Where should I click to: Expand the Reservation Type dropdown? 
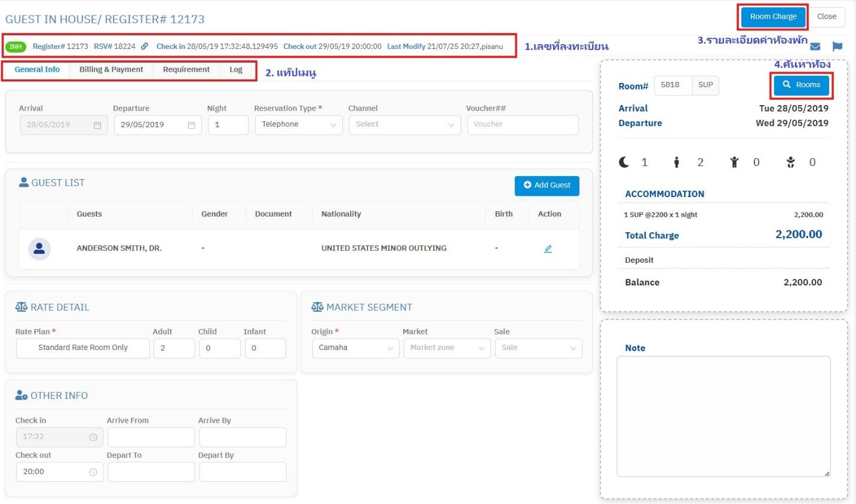pyautogui.click(x=299, y=125)
